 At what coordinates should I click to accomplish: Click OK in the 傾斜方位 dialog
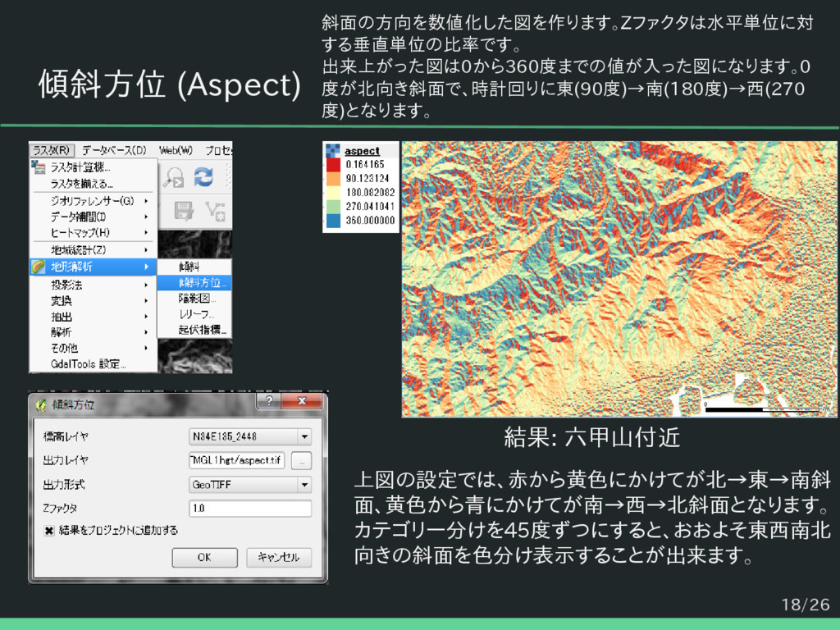pyautogui.click(x=204, y=557)
